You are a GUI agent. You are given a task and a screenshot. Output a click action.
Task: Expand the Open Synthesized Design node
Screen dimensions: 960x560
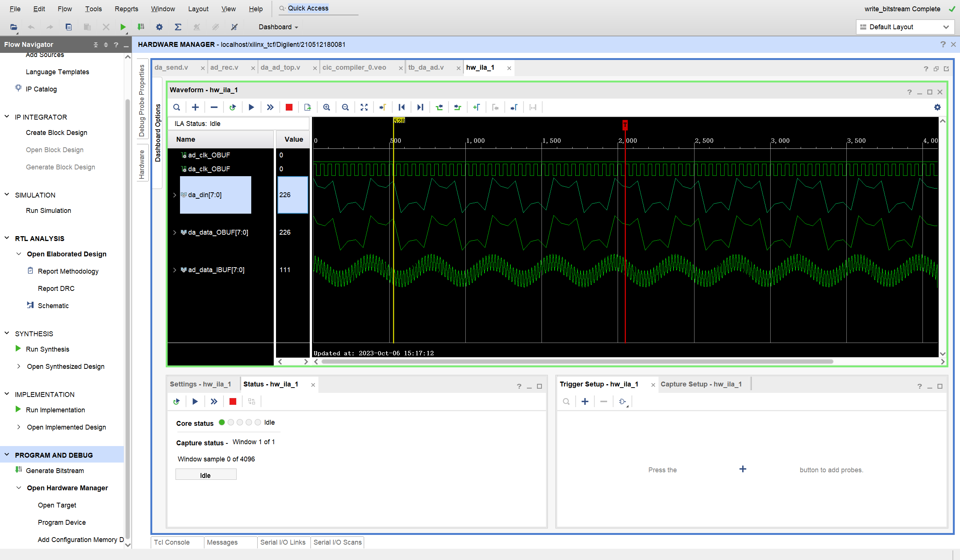click(19, 366)
